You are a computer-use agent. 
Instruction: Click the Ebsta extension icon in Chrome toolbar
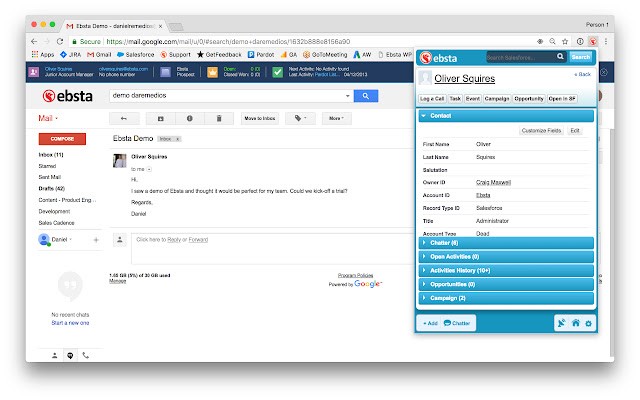pos(593,40)
